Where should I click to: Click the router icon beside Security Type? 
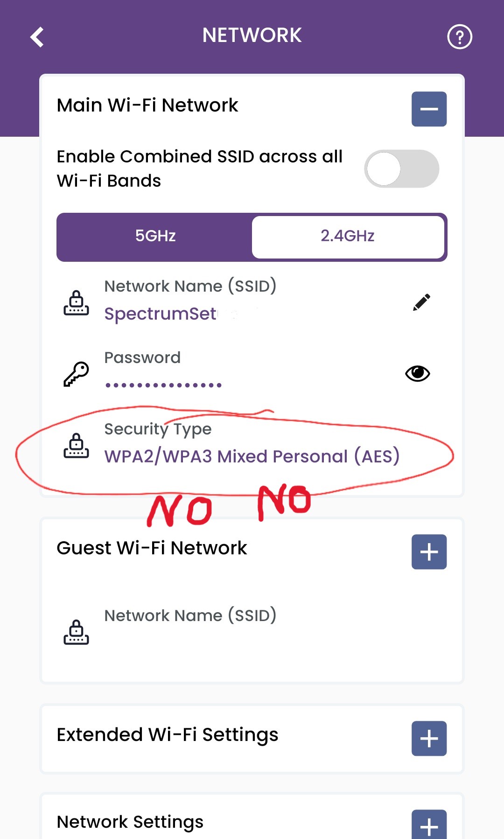(76, 446)
